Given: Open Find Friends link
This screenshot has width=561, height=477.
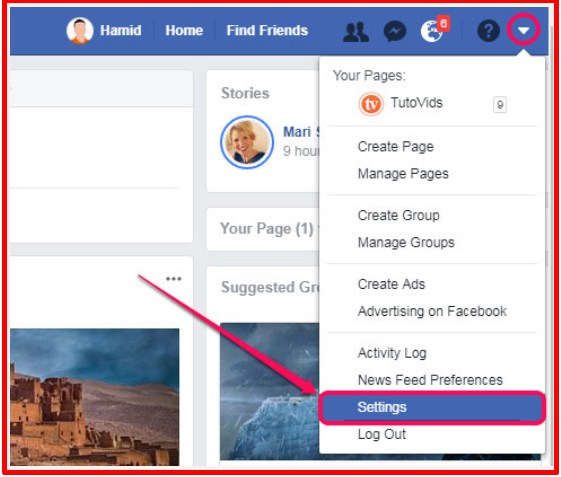Looking at the screenshot, I should coord(267,30).
